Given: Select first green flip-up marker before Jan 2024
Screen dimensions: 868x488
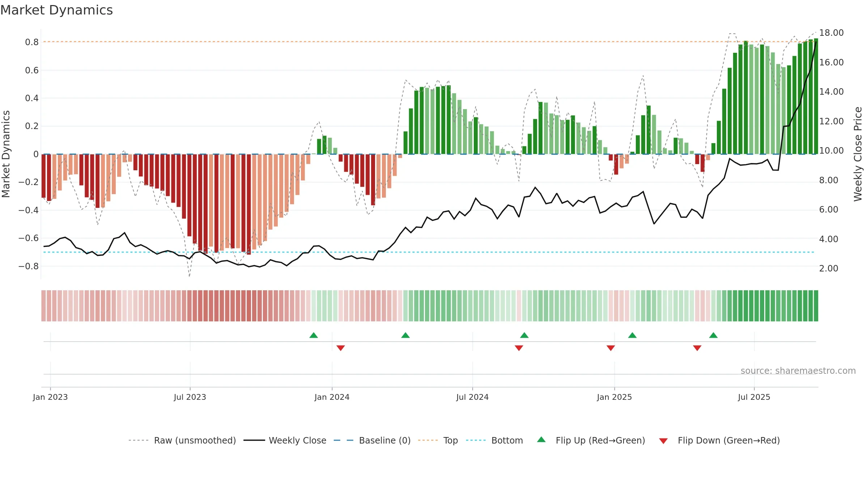Looking at the screenshot, I should point(314,335).
